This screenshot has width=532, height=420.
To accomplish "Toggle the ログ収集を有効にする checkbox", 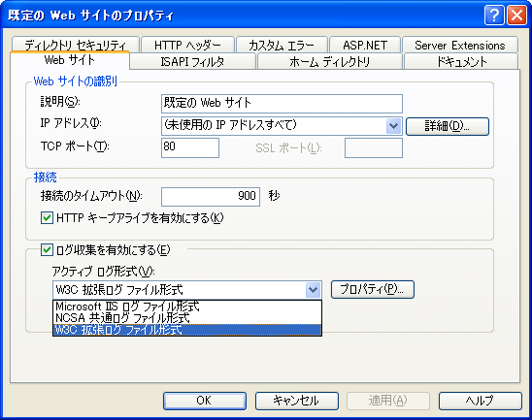I will click(x=47, y=250).
